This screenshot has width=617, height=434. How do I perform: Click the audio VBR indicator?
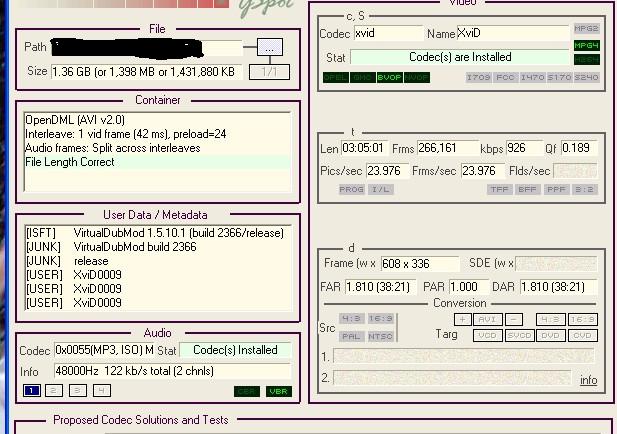279,392
